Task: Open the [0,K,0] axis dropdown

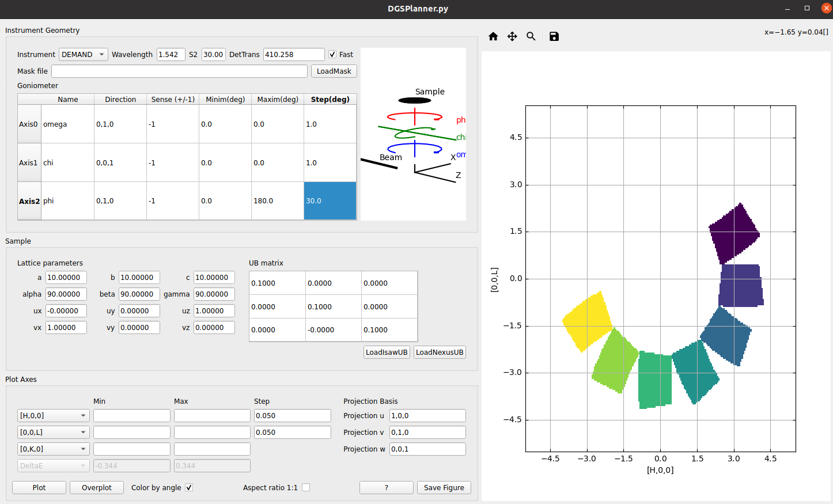Action: point(52,449)
